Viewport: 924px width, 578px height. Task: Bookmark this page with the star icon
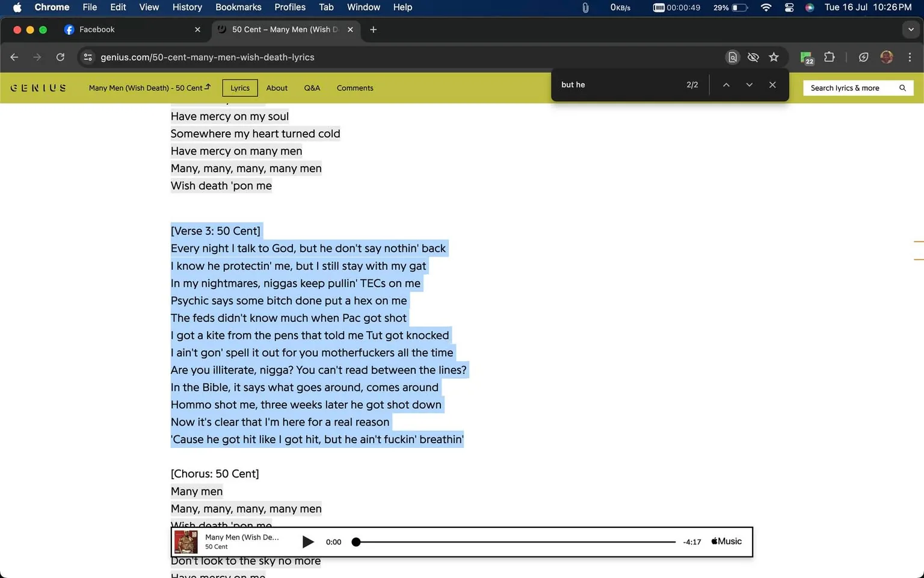point(774,57)
